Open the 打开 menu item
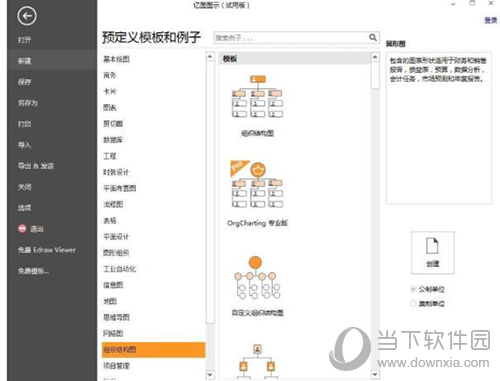 [x=24, y=40]
